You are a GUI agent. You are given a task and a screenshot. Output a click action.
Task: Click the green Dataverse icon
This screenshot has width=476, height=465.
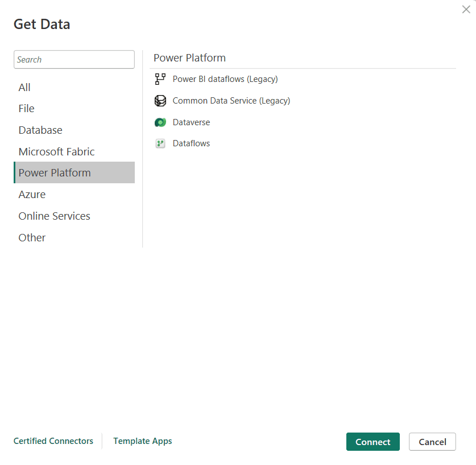tap(160, 122)
